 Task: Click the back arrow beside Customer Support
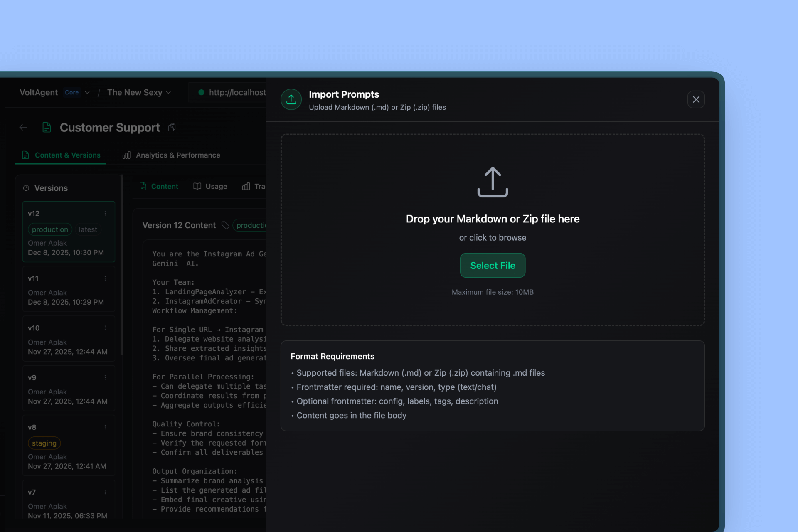[x=23, y=128]
